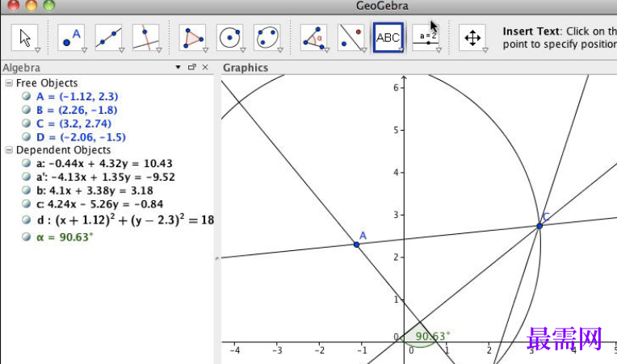Open the Reflect tool submenu arrow

click(364, 50)
